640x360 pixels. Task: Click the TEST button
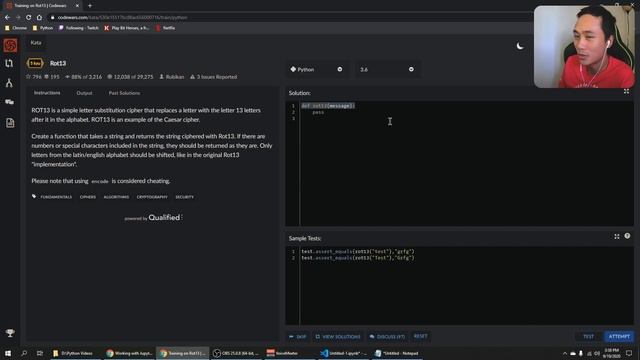point(588,336)
